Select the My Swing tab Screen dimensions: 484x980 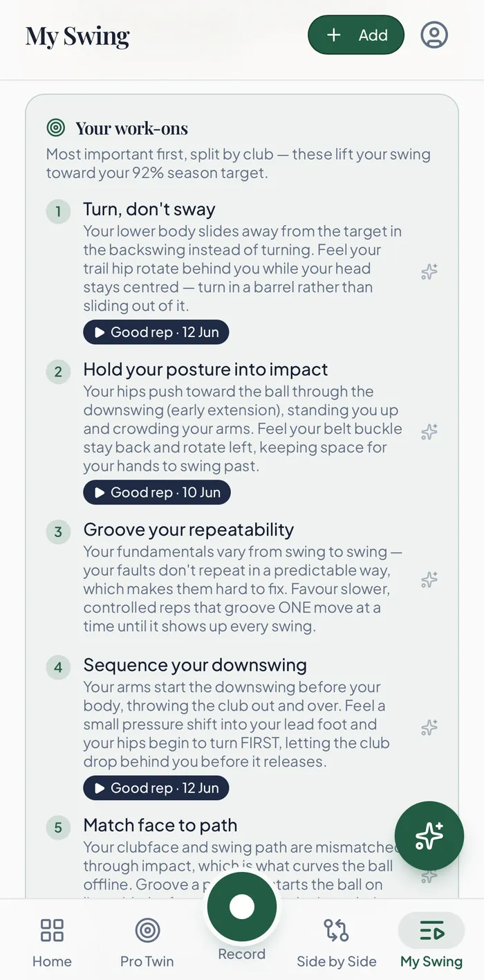[x=431, y=943]
